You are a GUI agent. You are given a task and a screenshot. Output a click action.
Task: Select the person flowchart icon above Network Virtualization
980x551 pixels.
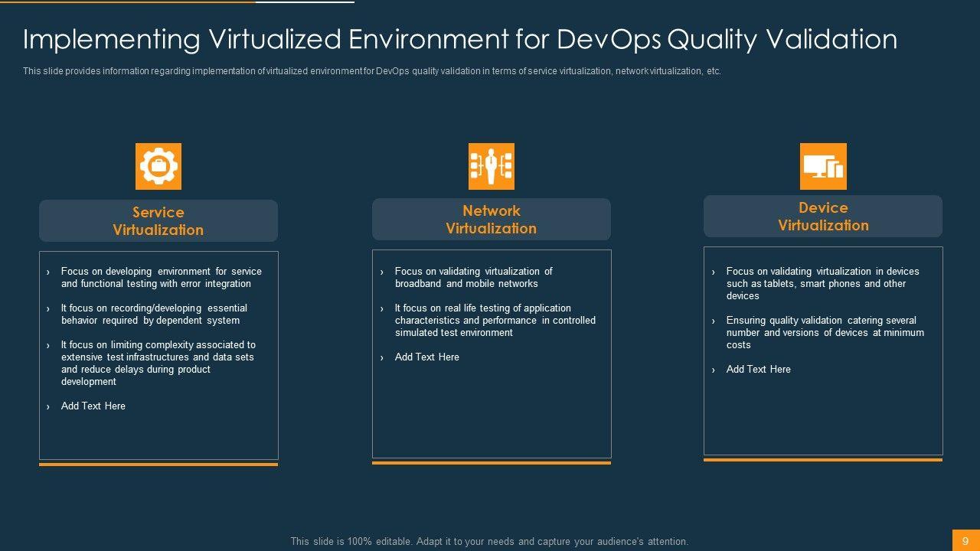[x=491, y=166]
